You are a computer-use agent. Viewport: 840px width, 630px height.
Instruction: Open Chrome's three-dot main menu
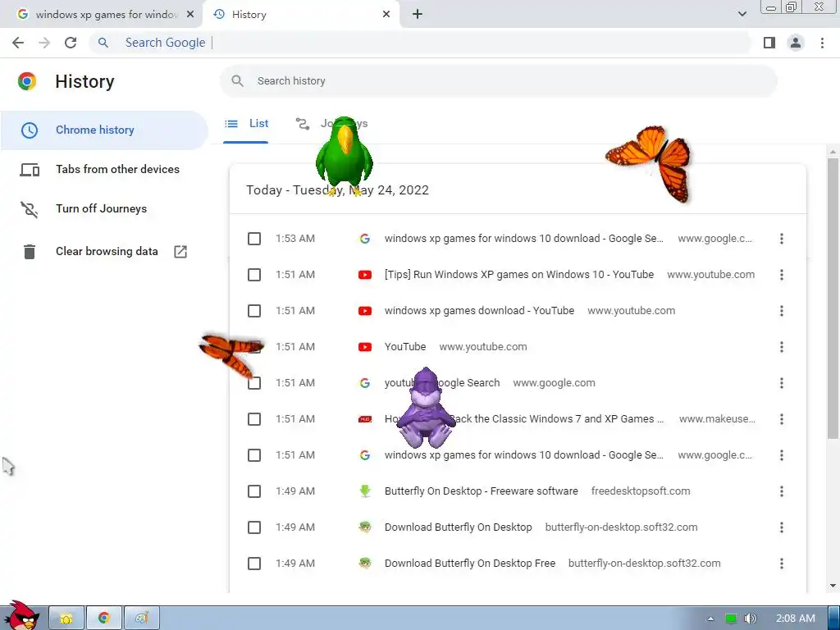[822, 43]
